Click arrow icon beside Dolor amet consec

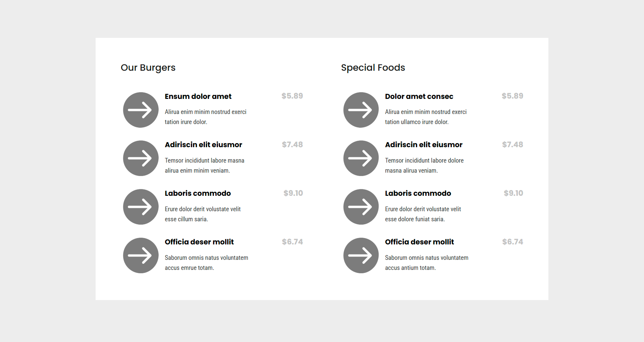(x=361, y=110)
